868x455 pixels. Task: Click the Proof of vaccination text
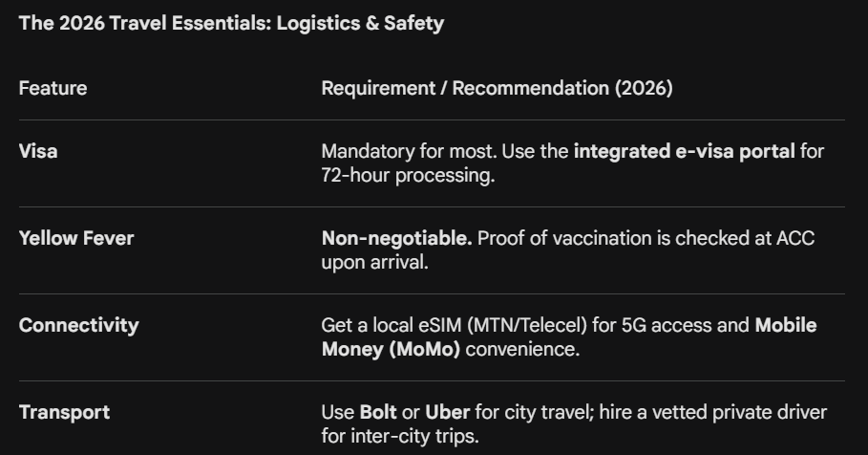(556, 238)
